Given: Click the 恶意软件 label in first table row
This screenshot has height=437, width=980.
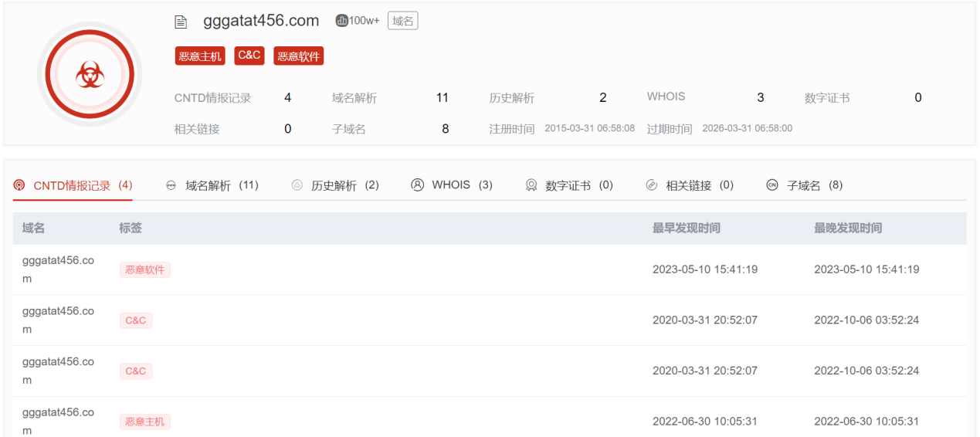Looking at the screenshot, I should [x=144, y=269].
